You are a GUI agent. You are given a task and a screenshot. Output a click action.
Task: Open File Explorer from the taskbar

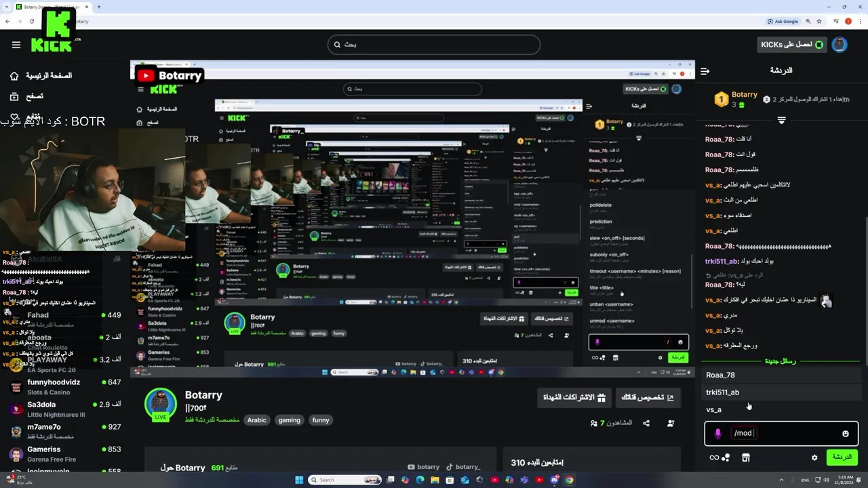435,480
